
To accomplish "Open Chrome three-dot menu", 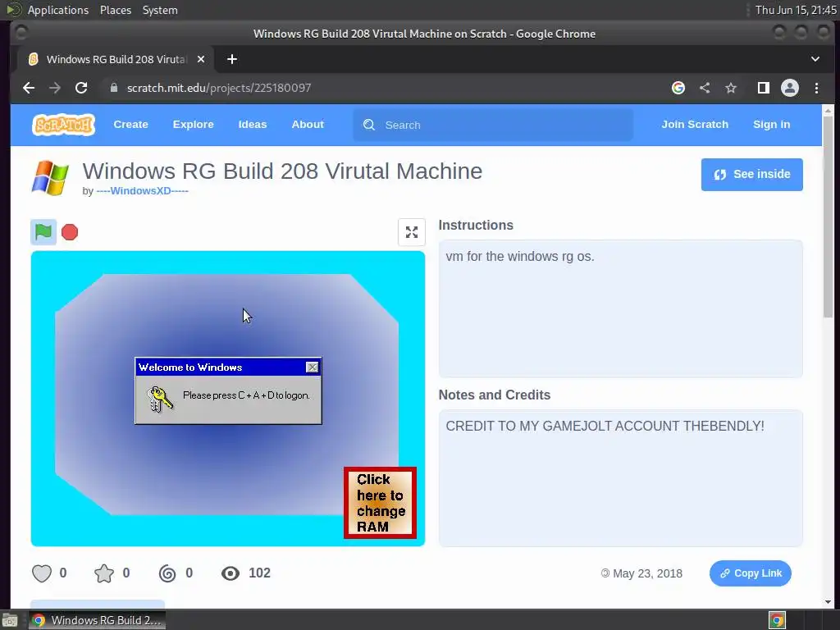I will pos(816,88).
